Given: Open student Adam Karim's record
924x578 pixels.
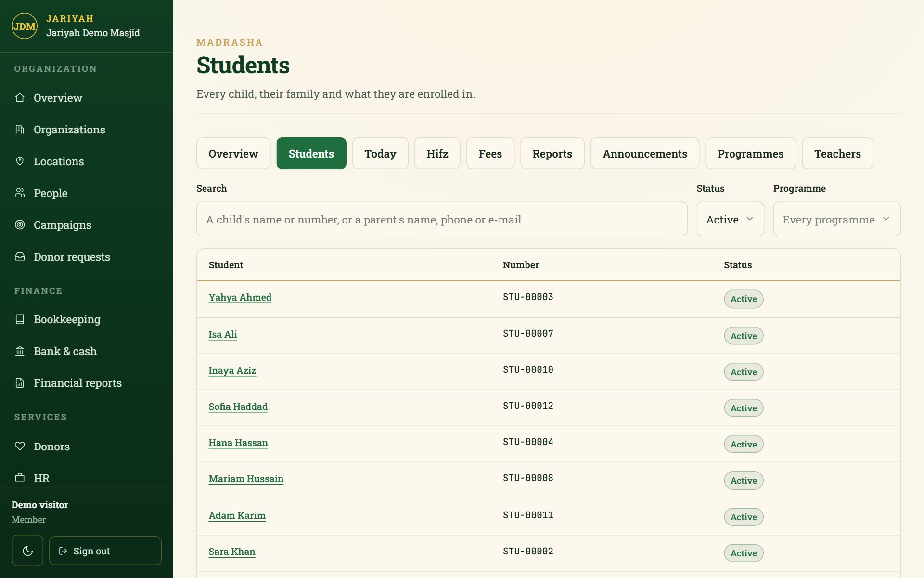Looking at the screenshot, I should 237,515.
